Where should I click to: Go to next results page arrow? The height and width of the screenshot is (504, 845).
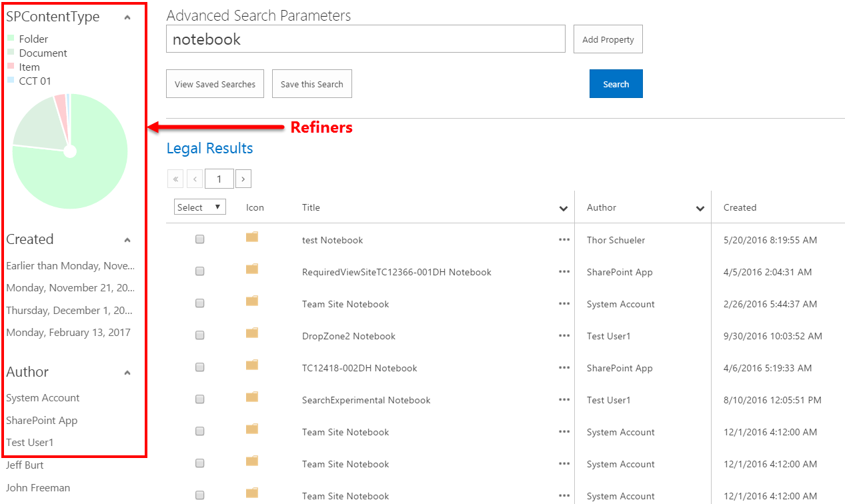tap(243, 179)
